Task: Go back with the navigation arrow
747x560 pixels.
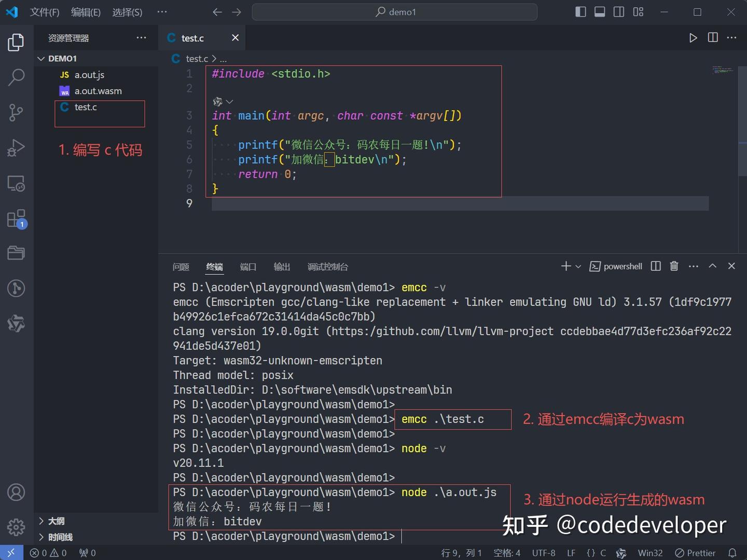Action: 217,12
